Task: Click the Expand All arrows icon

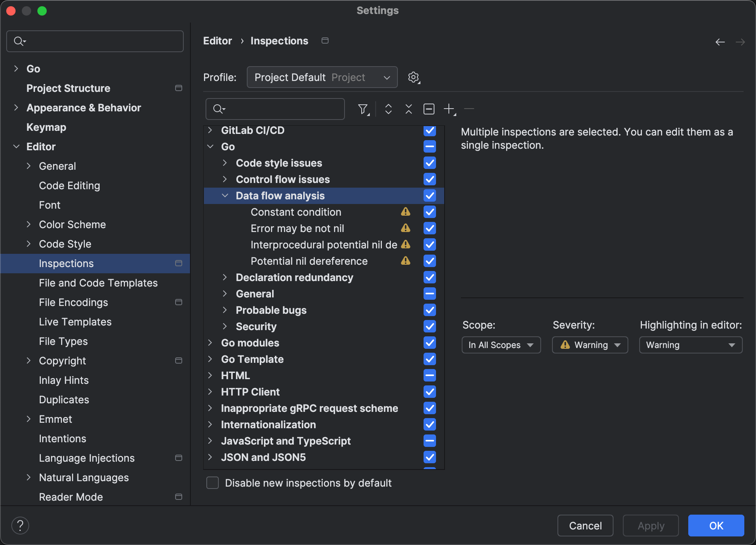Action: (x=388, y=109)
